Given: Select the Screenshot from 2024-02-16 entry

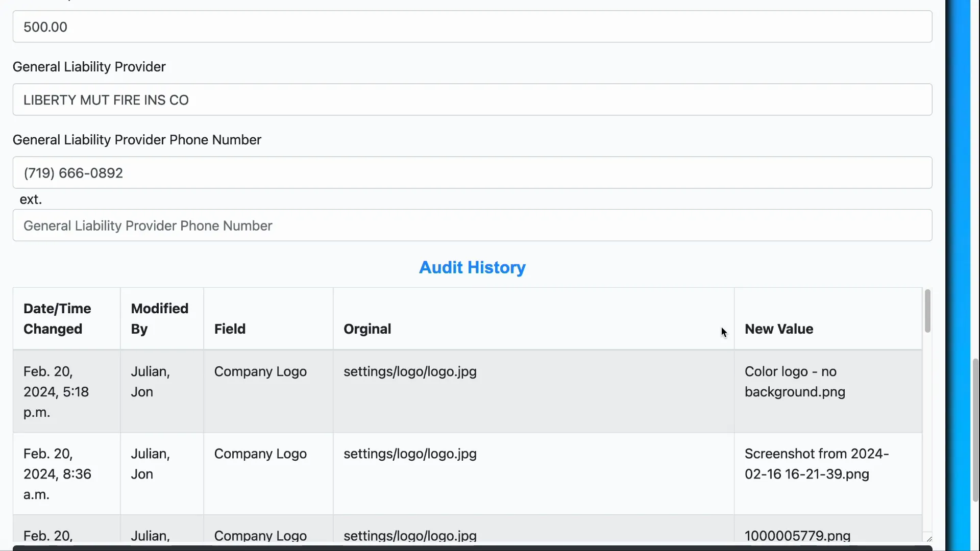Looking at the screenshot, I should click(x=817, y=464).
